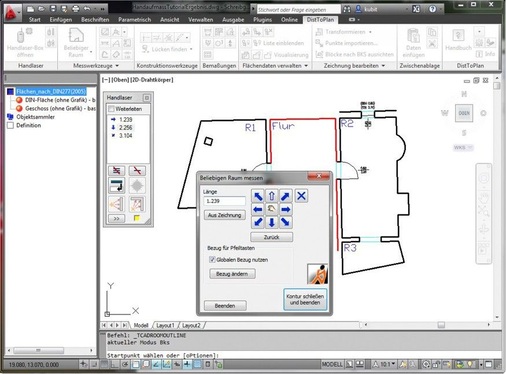Open the Einfügen ribbon tab
Image resolution: width=506 pixels, height=374 pixels.
[x=61, y=20]
